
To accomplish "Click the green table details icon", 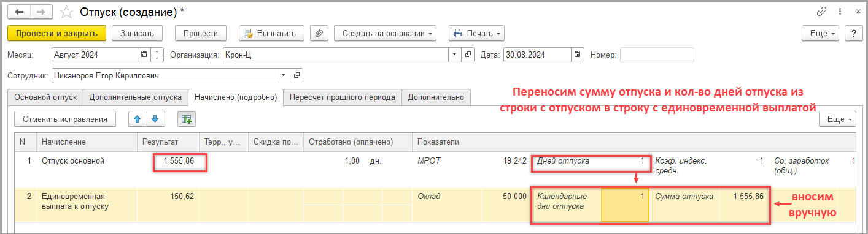I will 186,119.
